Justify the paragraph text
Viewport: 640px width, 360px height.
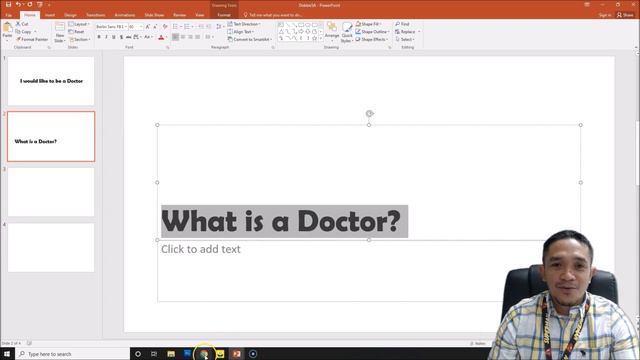[198, 37]
